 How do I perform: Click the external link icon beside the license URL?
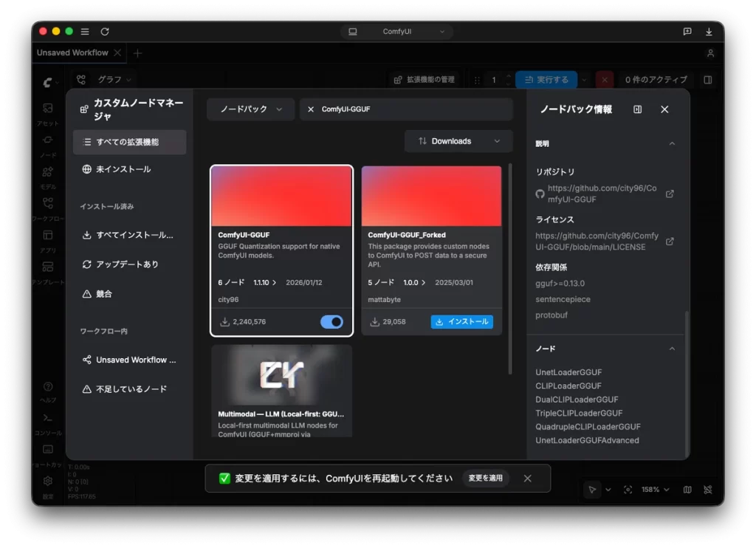[x=670, y=242]
